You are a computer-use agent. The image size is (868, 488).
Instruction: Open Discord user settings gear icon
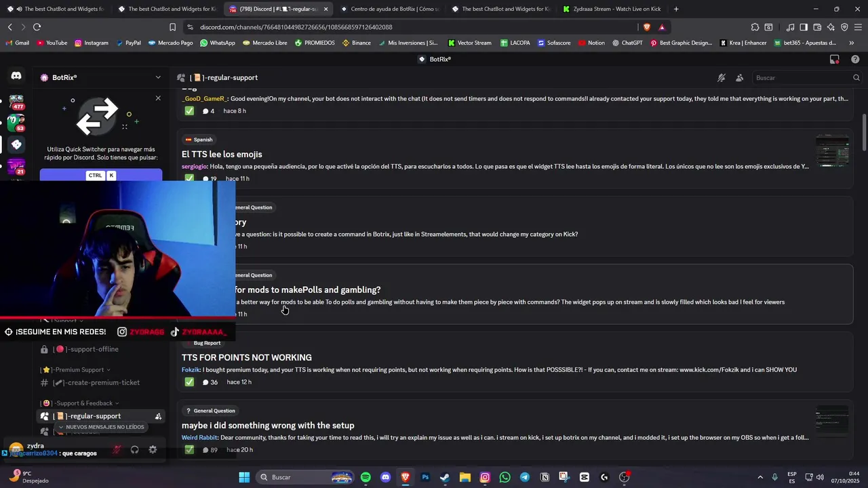[153, 449]
